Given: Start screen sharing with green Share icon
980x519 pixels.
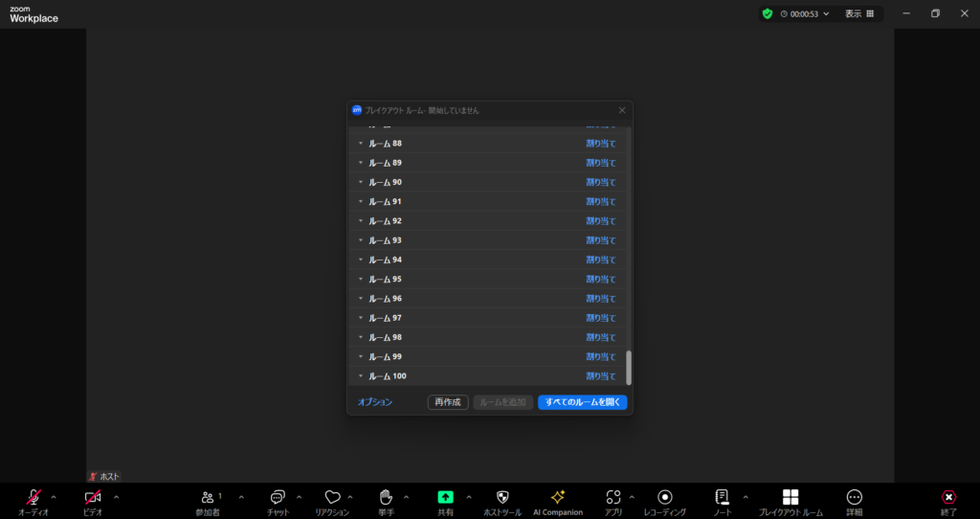Looking at the screenshot, I should 446,497.
